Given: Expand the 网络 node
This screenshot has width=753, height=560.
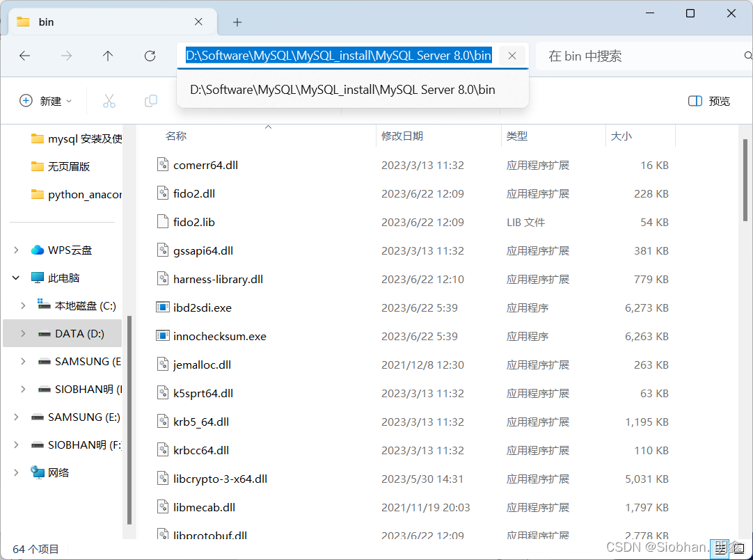Looking at the screenshot, I should point(16,472).
